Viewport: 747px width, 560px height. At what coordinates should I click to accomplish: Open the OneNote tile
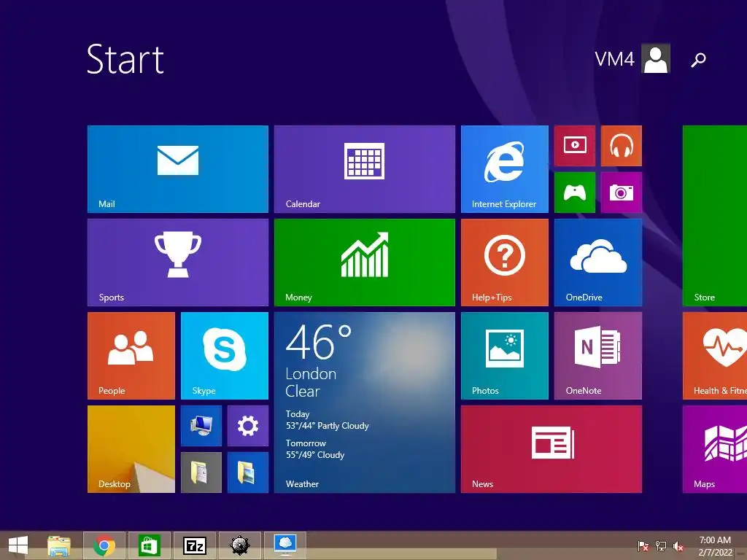[598, 356]
